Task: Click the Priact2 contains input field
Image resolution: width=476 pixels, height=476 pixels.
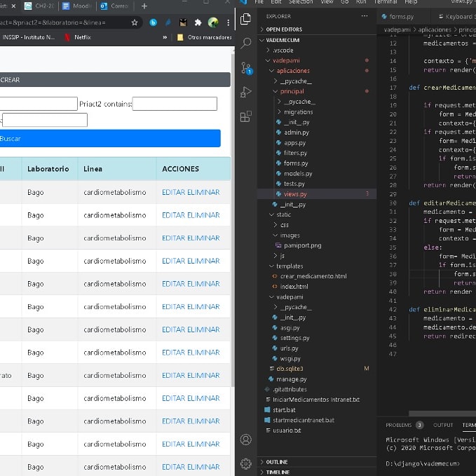Action: click(x=175, y=104)
